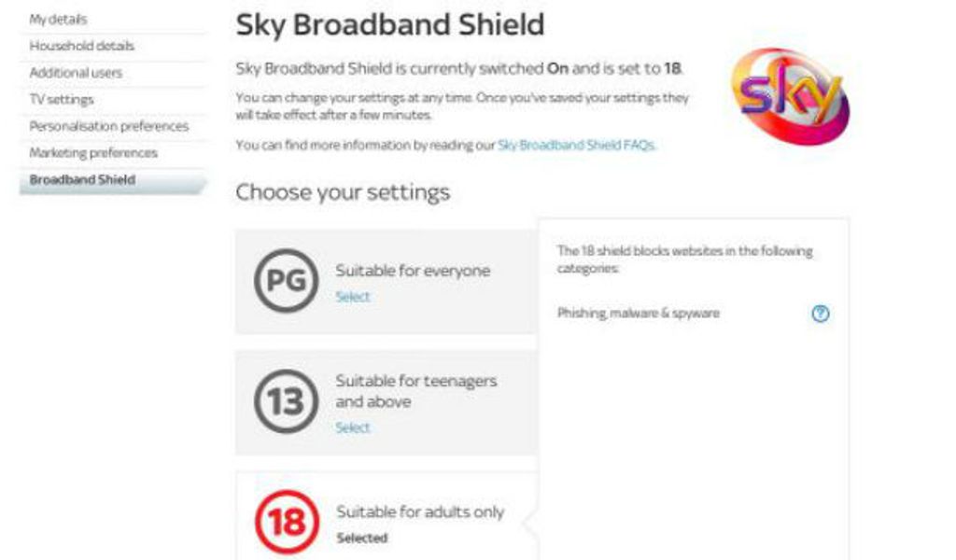Open Marketing preferences

(x=93, y=153)
